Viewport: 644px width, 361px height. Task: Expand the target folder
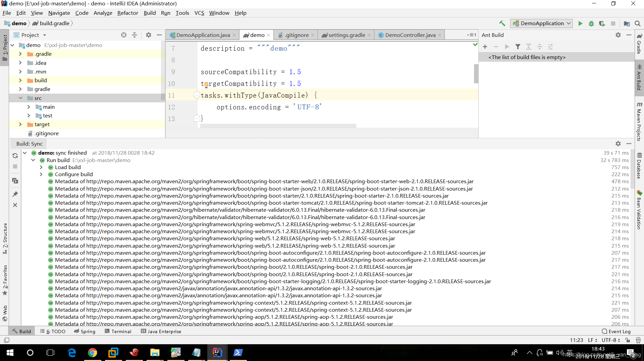click(20, 124)
